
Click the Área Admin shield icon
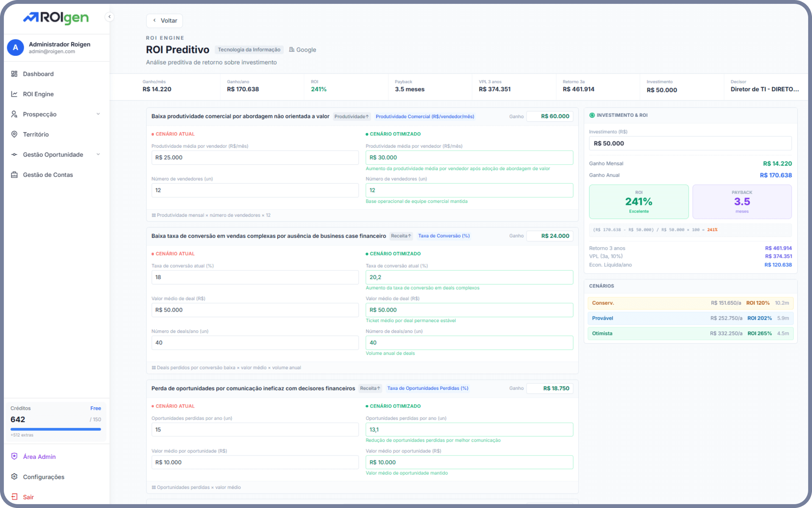click(14, 456)
